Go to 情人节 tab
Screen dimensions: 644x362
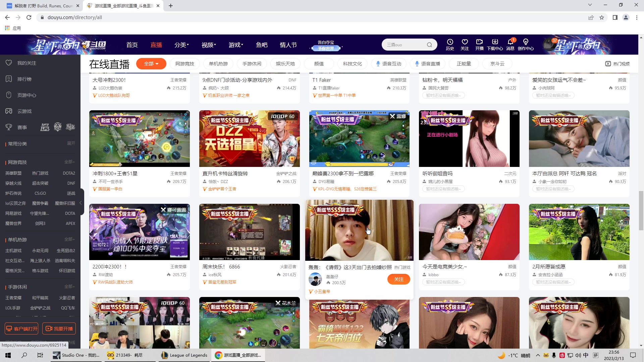pyautogui.click(x=288, y=45)
